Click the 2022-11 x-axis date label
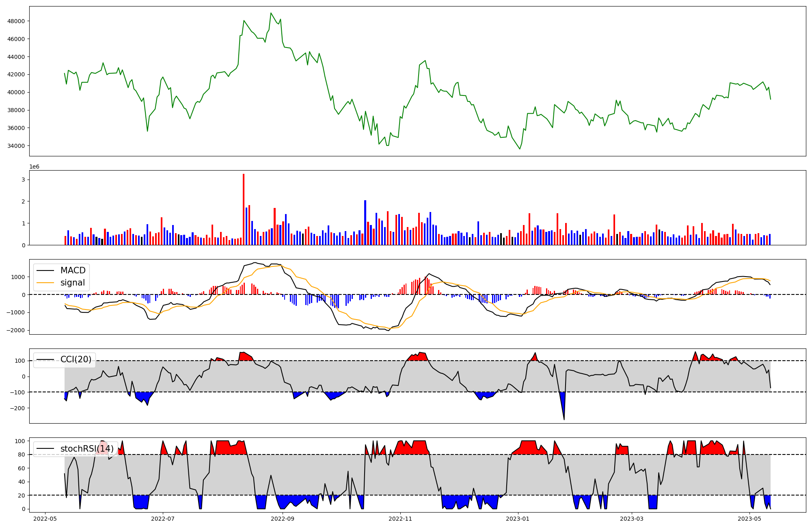The width and height of the screenshot is (812, 528). 401,518
